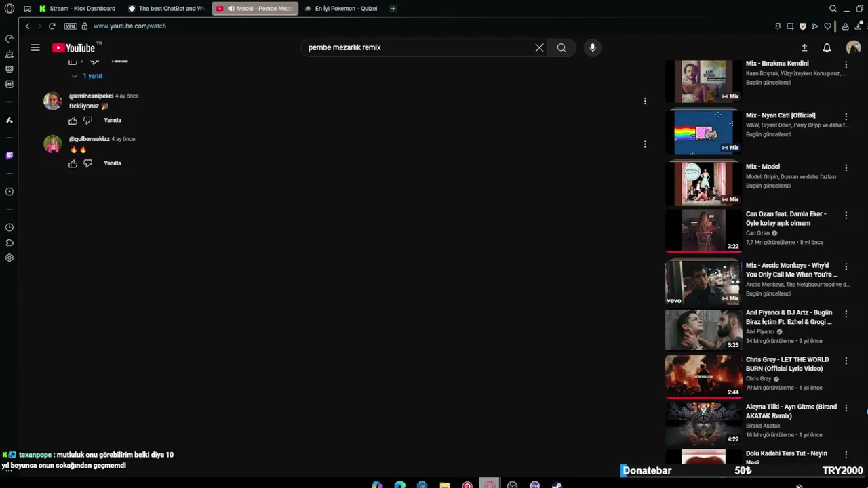The width and height of the screenshot is (868, 488).
Task: Open a new browser tab
Action: click(393, 9)
